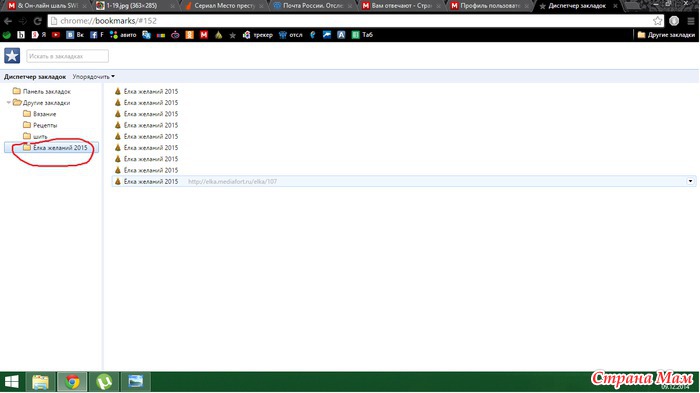
Task: Switch to the Сериал Место престу tab
Action: click(224, 6)
